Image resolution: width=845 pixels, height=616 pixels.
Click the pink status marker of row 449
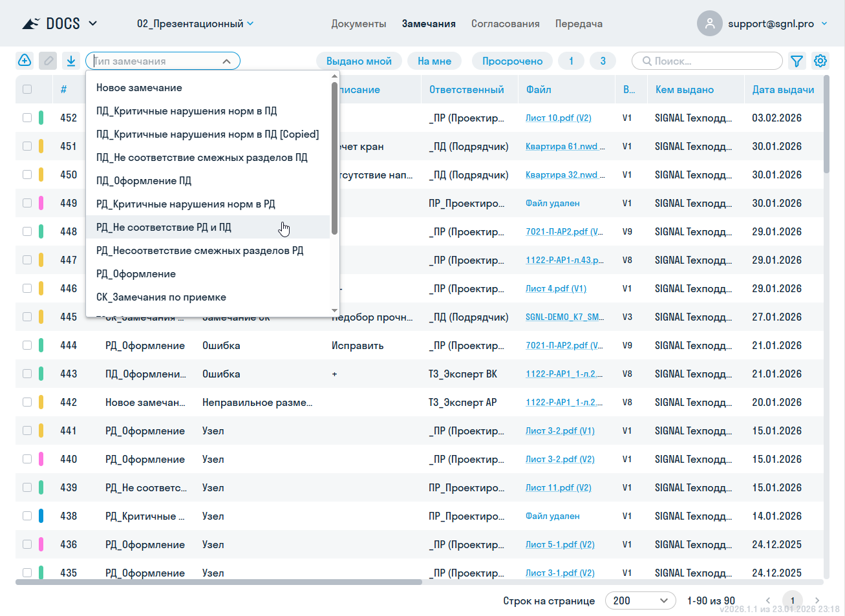pos(41,203)
